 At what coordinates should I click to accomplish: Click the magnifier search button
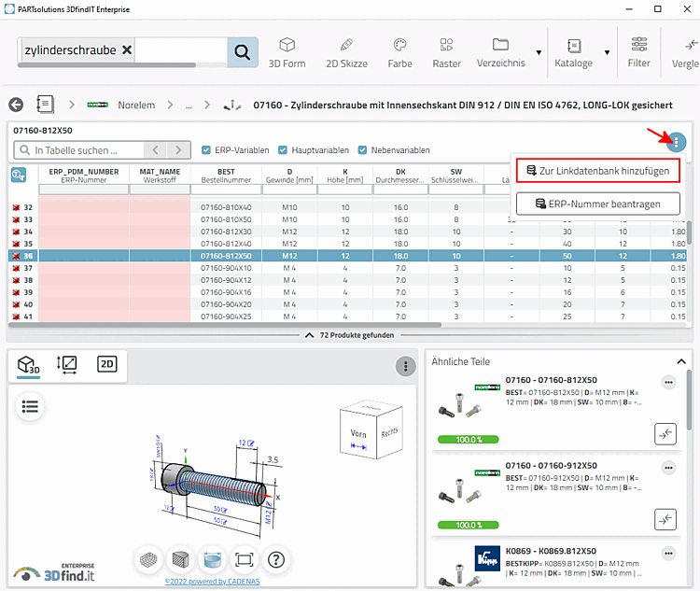tap(242, 52)
